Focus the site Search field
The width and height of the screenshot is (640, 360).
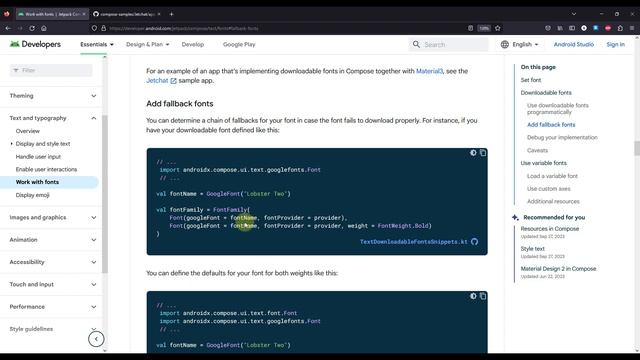(448, 44)
